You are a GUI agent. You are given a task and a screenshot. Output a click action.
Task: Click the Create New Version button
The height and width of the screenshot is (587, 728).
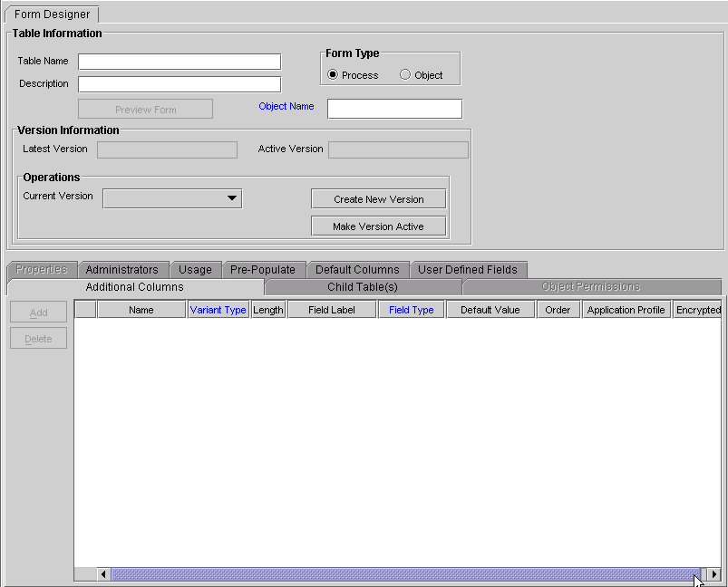(x=378, y=198)
